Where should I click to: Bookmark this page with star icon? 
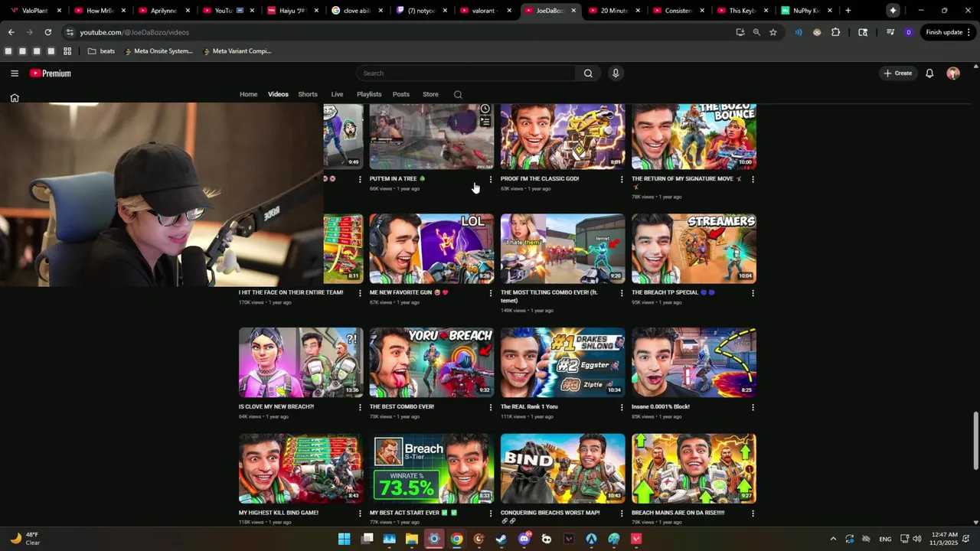click(x=773, y=32)
